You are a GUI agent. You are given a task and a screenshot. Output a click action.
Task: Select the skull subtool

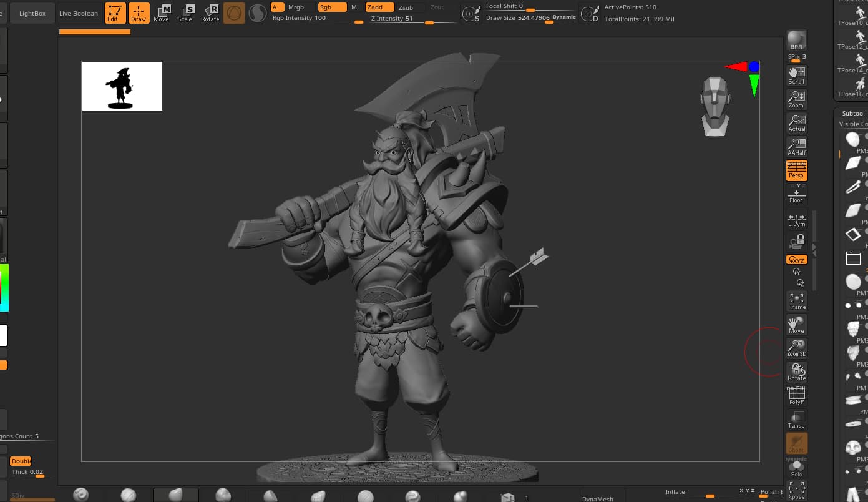pyautogui.click(x=853, y=448)
